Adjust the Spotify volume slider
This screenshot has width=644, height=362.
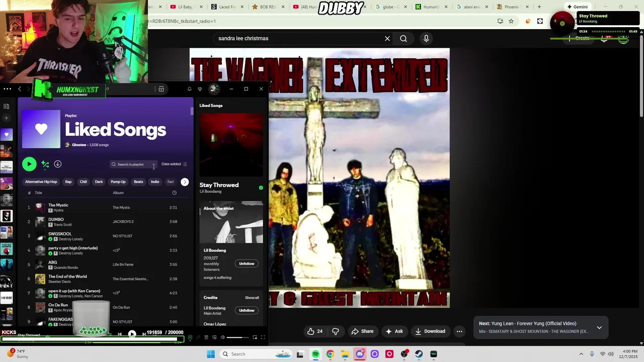pos(238,337)
